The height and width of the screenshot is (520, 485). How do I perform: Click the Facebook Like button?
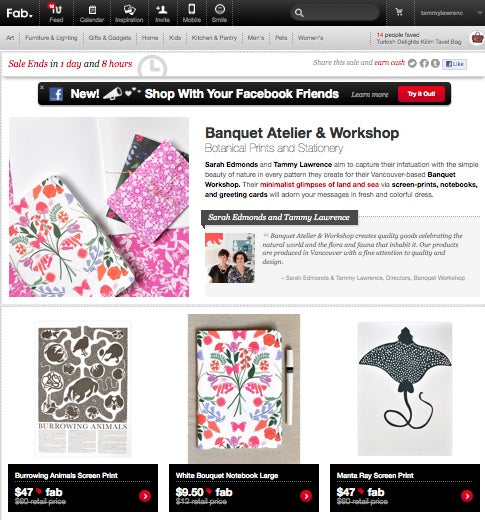455,64
